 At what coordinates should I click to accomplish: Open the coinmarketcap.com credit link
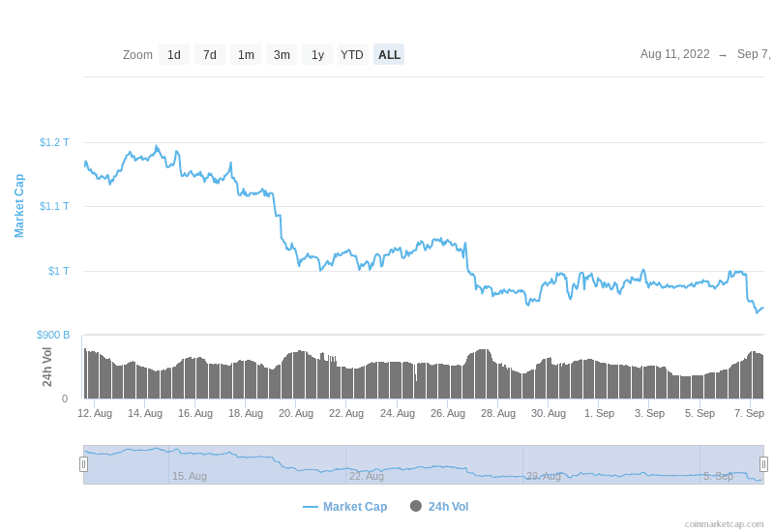[x=724, y=524]
